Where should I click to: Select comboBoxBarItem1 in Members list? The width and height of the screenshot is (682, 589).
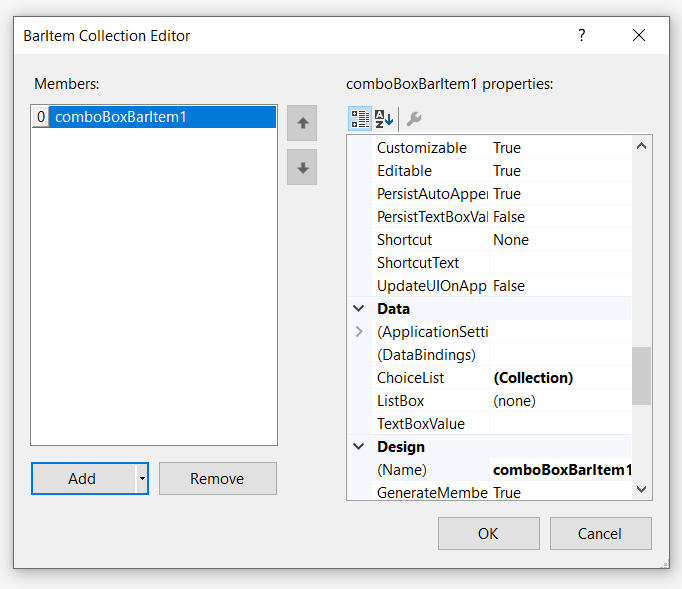(121, 117)
